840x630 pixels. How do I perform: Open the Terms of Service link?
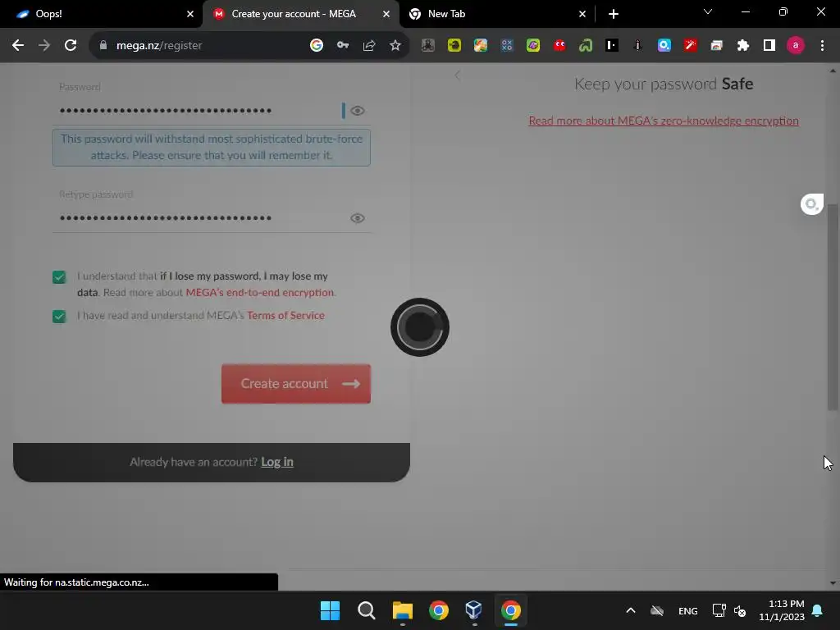(285, 316)
